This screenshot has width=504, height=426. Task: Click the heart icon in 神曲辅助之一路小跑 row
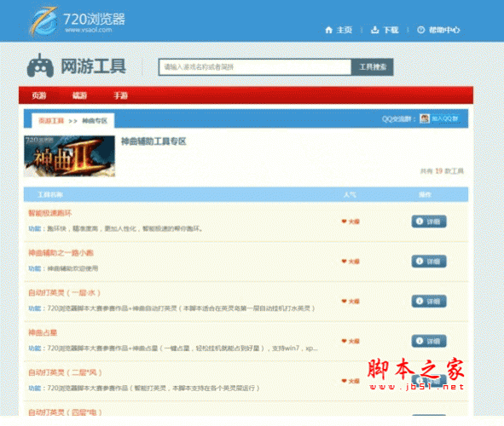tap(344, 261)
